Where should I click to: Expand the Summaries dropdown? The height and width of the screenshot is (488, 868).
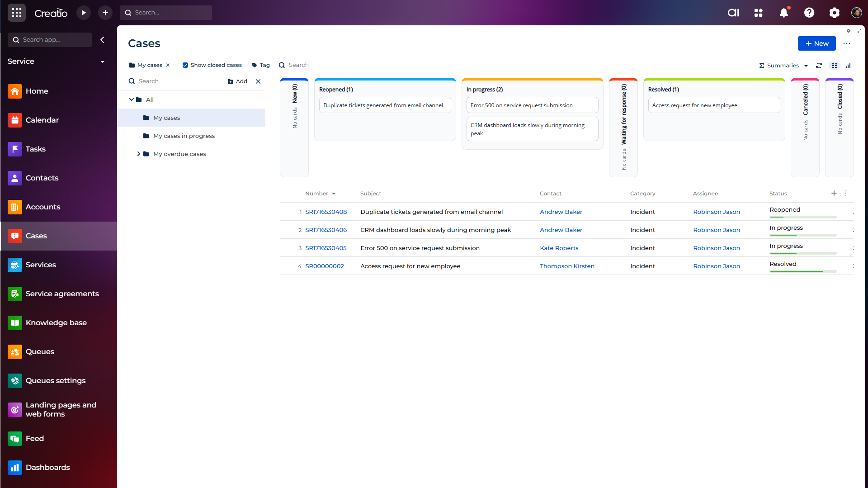[x=783, y=66]
